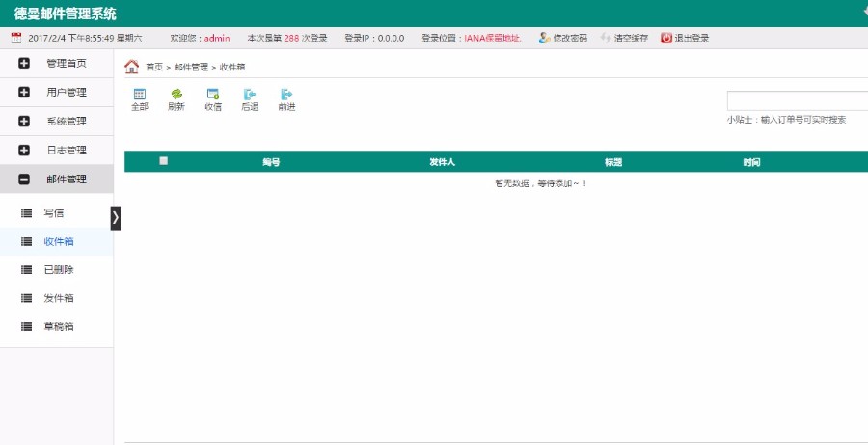Click 退出登录 logout link
Screen dimensions: 868x445
click(x=692, y=39)
